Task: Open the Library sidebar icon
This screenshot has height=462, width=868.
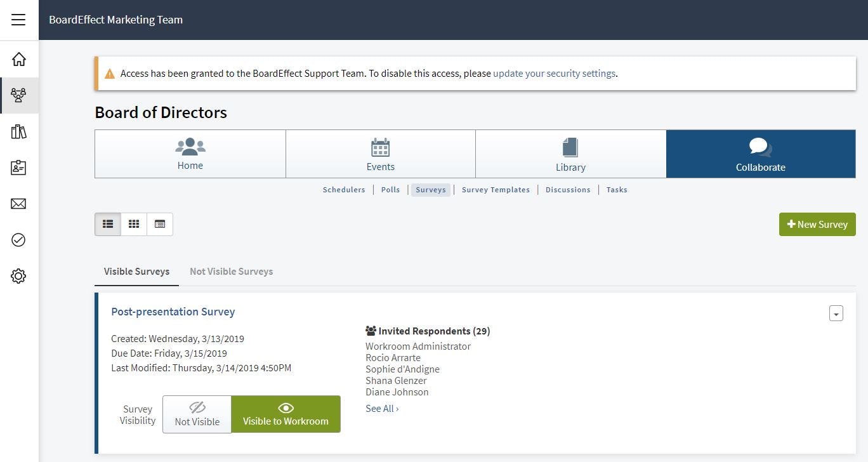Action: [19, 131]
